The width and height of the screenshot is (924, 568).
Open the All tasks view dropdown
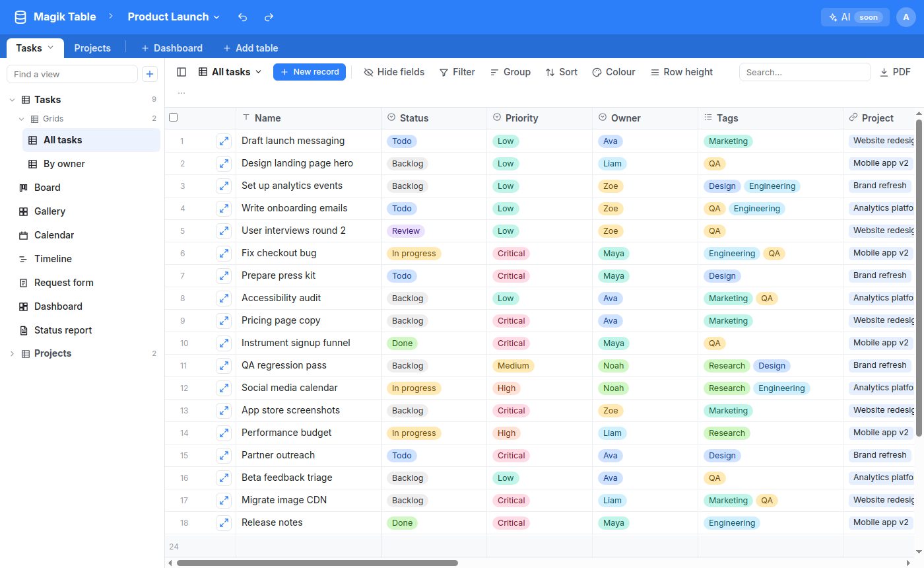pyautogui.click(x=230, y=72)
